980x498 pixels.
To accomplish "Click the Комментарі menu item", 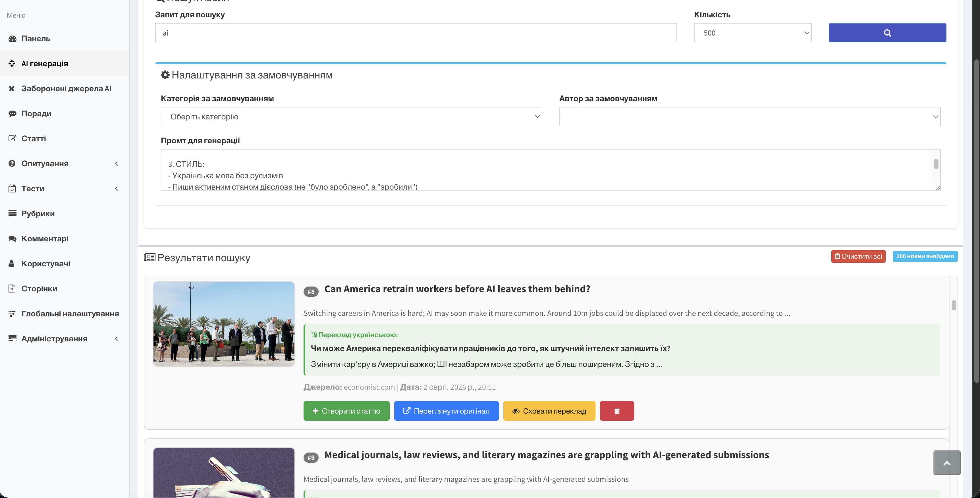I will point(65,238).
